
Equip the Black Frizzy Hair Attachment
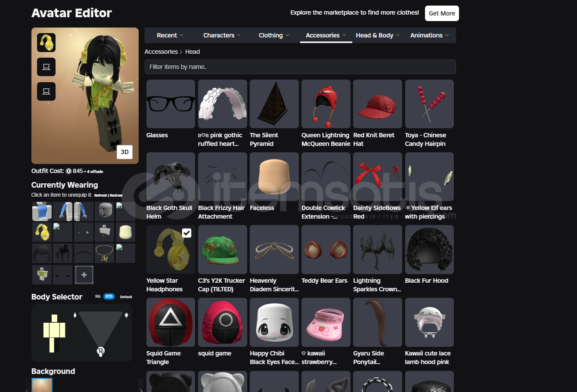pos(223,176)
